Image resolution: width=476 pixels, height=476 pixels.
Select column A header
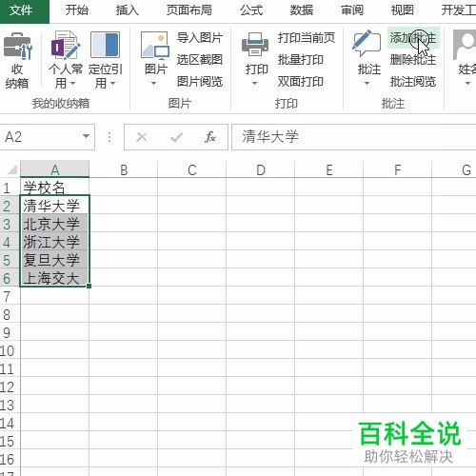55,169
